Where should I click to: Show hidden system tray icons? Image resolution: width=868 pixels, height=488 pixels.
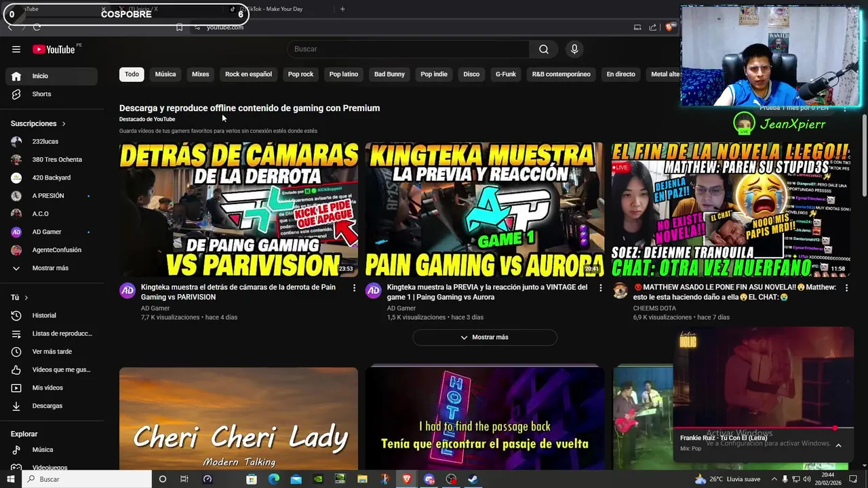[x=774, y=479]
